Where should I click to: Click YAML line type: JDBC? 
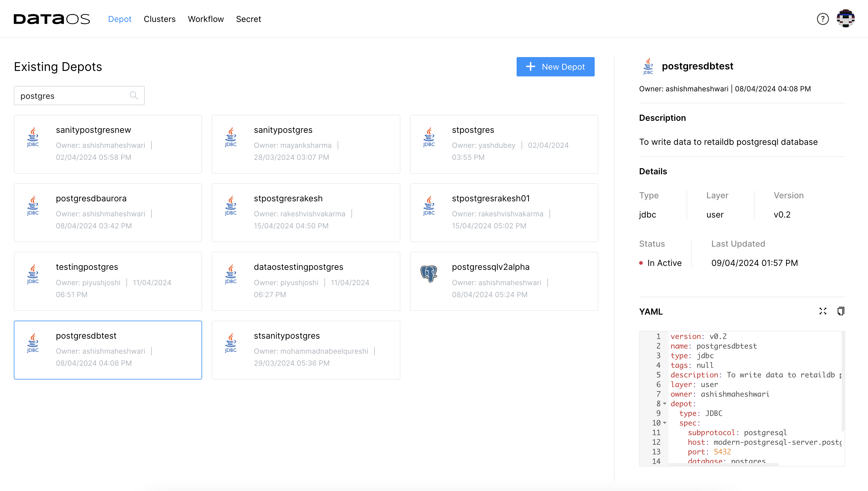click(700, 413)
